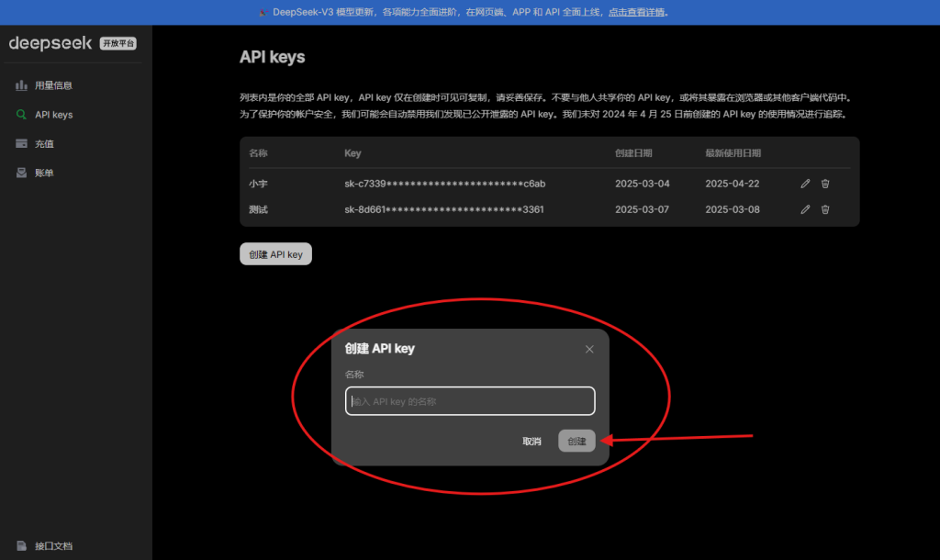Click the megaphone icon in top banner
This screenshot has width=940, height=560.
(x=264, y=12)
